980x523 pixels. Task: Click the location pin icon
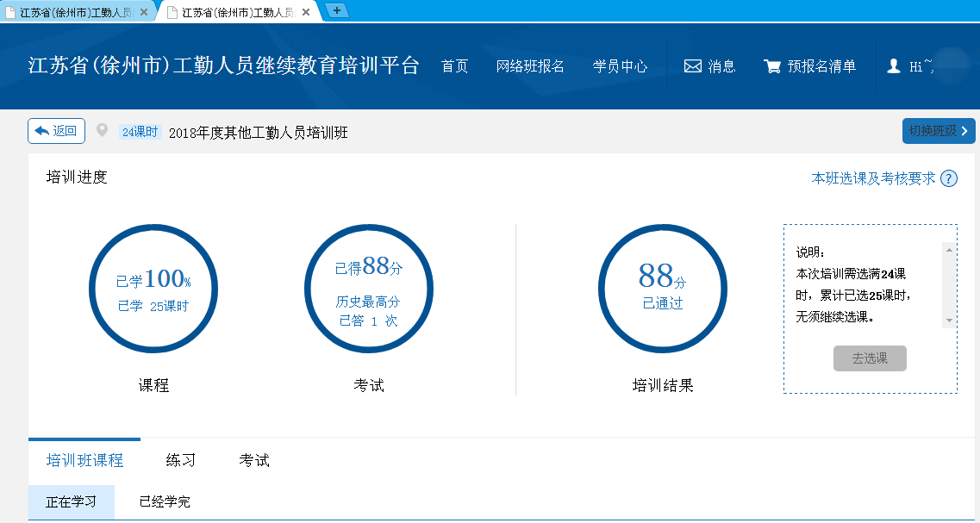(103, 131)
